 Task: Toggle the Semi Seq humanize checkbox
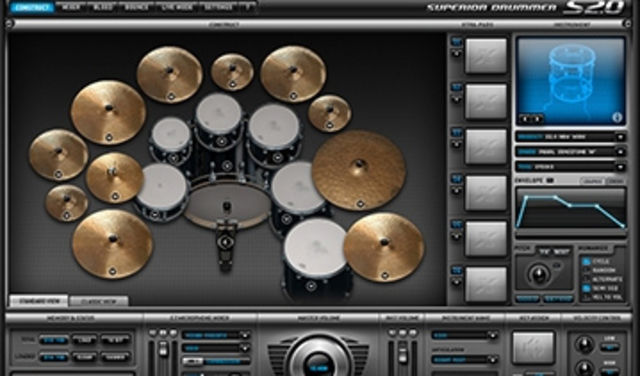(x=586, y=288)
